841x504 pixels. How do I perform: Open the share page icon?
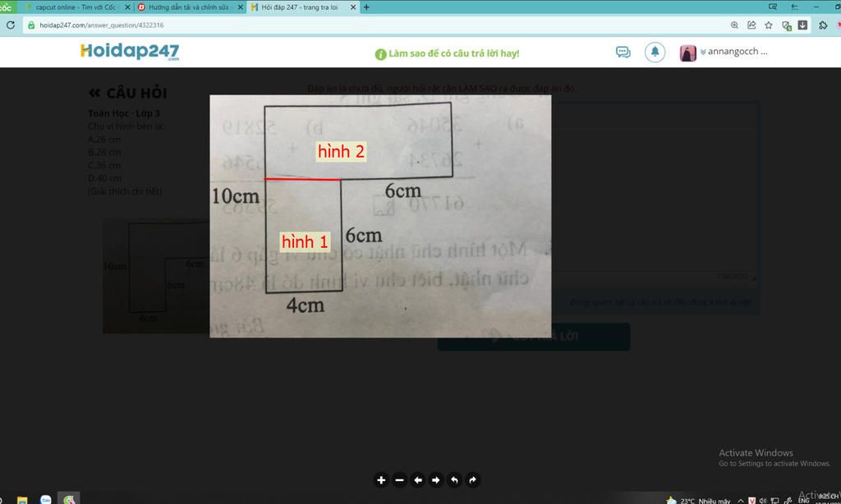[x=751, y=25]
